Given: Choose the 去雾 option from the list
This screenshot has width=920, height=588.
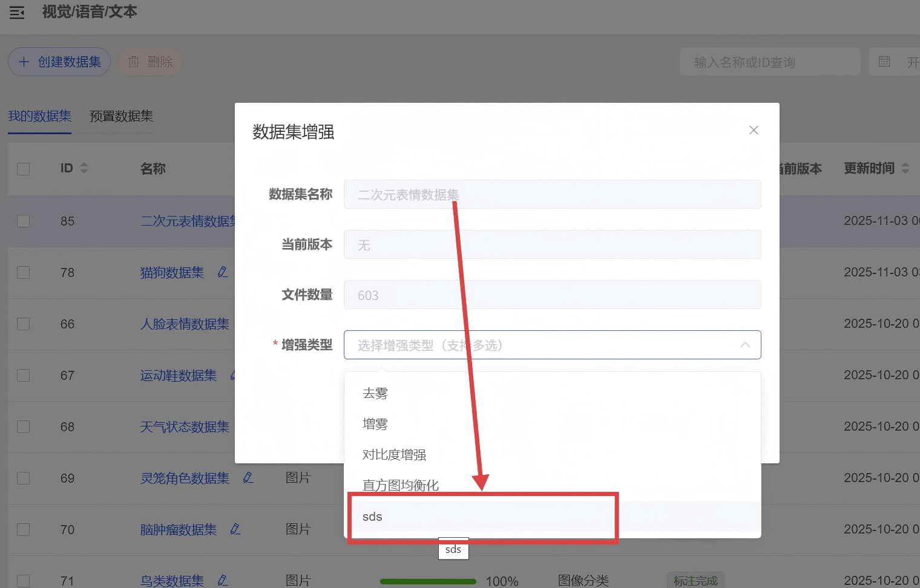Looking at the screenshot, I should click(x=375, y=393).
